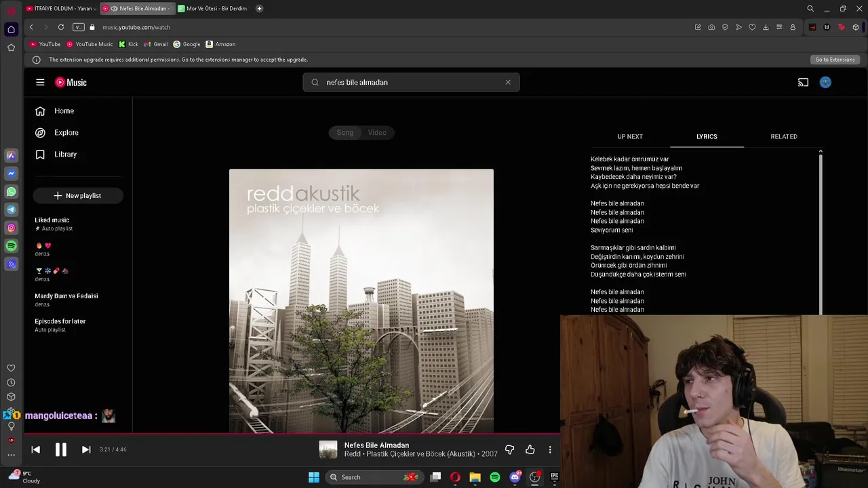
Task: Open Instagram in the Opera sidebar
Action: (11, 228)
